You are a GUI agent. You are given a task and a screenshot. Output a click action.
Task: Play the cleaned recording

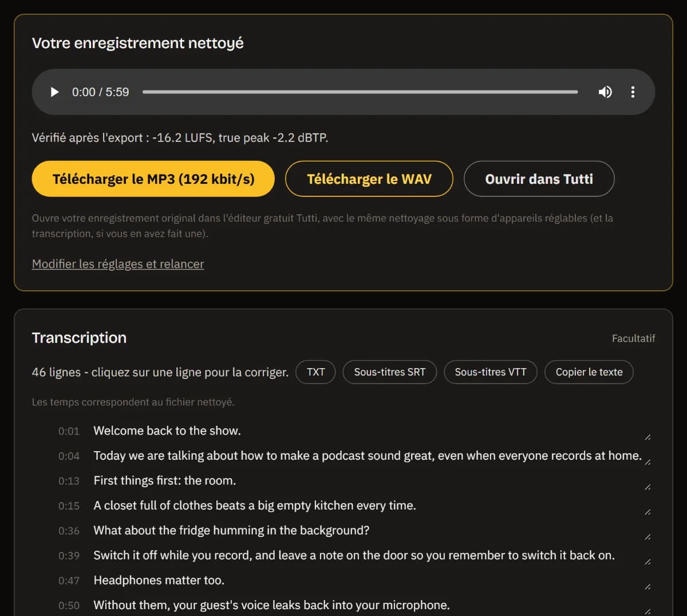(55, 92)
